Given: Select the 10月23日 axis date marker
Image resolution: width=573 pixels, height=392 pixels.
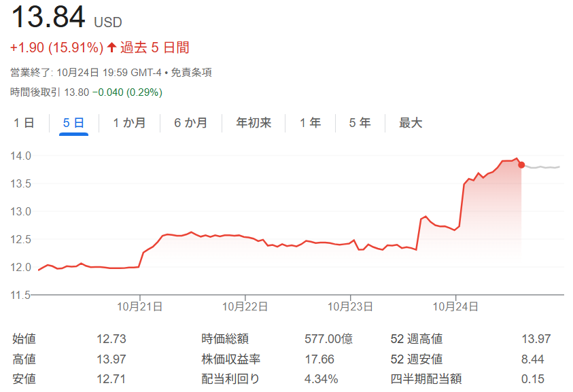Looking at the screenshot, I should (350, 307).
